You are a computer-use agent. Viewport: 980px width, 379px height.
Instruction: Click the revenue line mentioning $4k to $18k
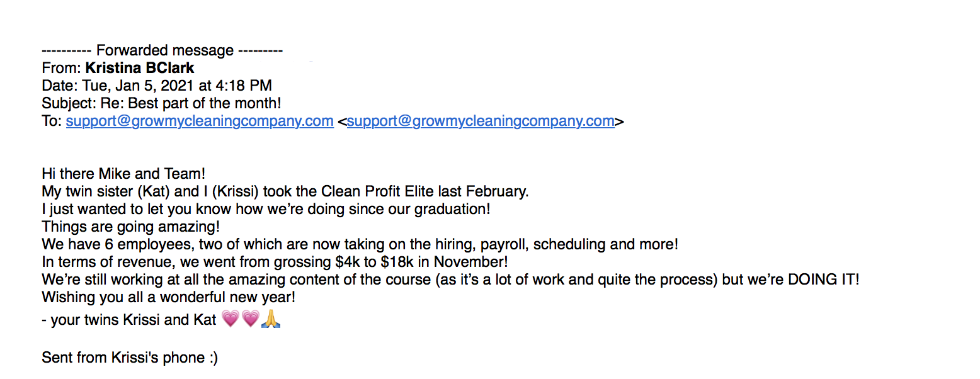pos(275,261)
